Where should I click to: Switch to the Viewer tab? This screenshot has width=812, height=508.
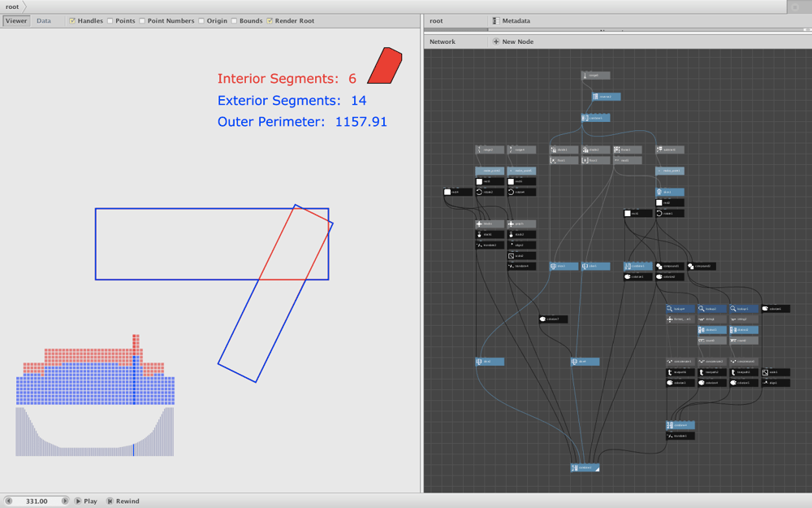(x=16, y=21)
